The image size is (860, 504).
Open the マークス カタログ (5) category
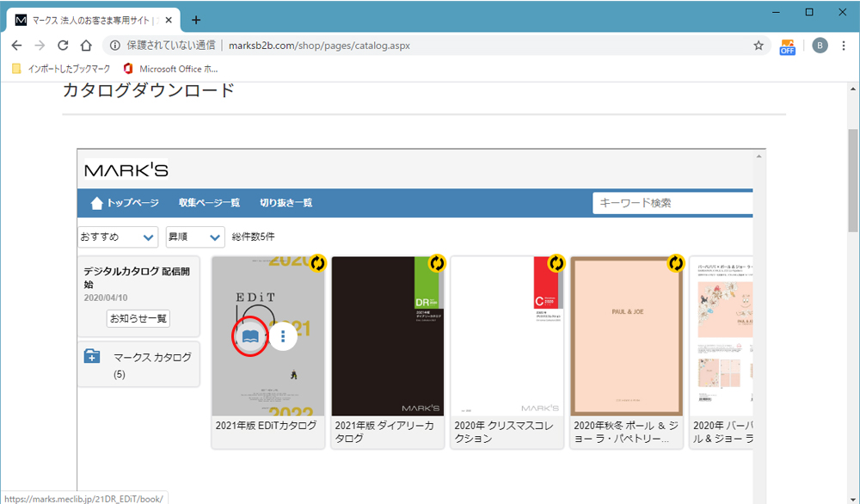point(138,365)
